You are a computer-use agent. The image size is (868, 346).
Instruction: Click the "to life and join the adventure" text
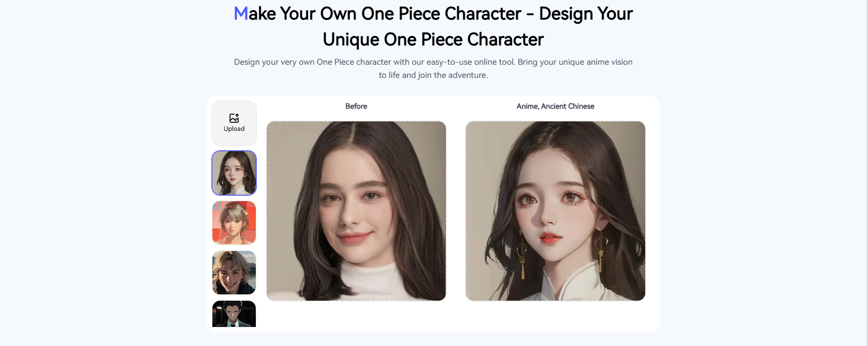[x=433, y=75]
